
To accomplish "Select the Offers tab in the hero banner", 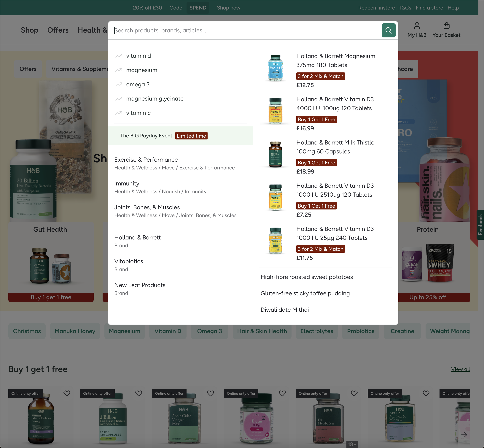I will tap(28, 69).
